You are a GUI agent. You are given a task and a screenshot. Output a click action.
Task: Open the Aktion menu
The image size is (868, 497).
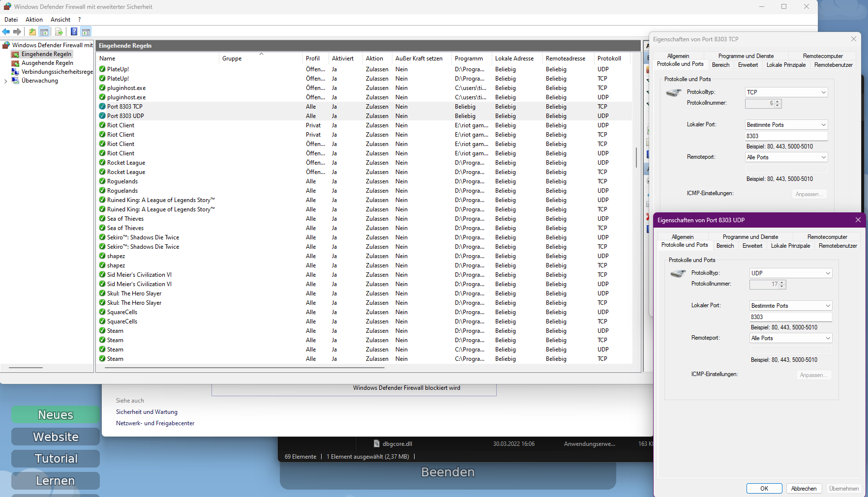click(x=34, y=20)
